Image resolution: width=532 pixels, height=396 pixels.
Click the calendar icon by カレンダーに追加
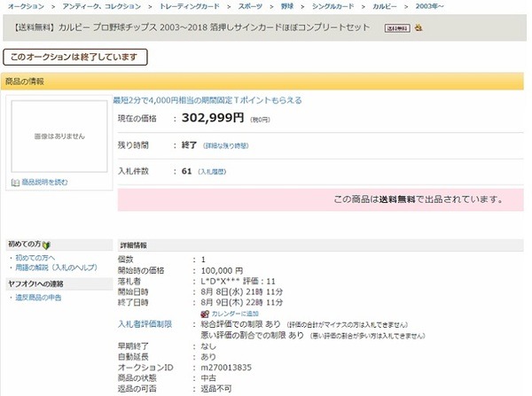205,314
